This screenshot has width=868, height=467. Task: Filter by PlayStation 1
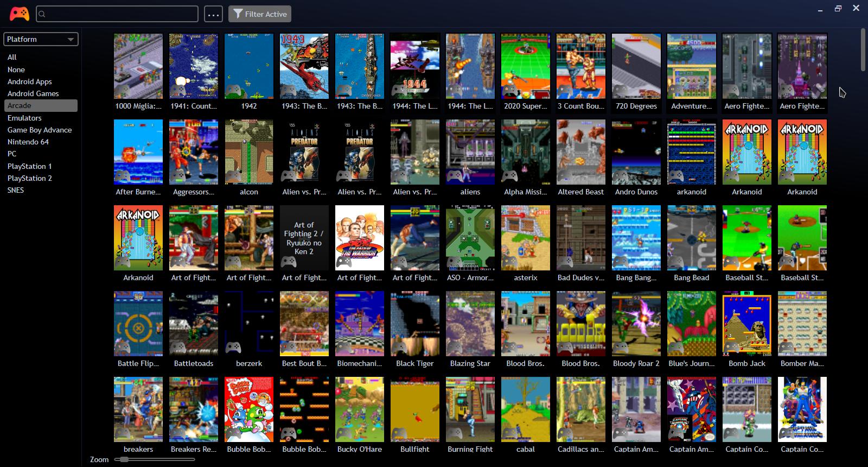[x=41, y=166]
